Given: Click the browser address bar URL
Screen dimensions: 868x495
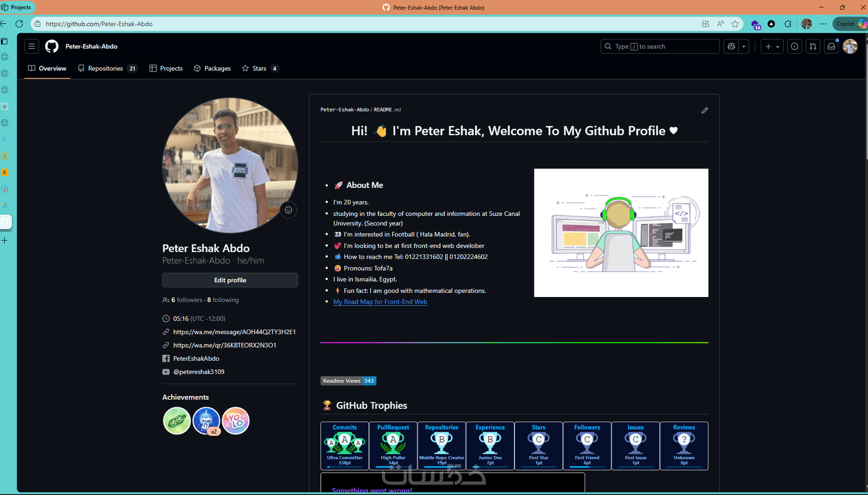Looking at the screenshot, I should 99,24.
